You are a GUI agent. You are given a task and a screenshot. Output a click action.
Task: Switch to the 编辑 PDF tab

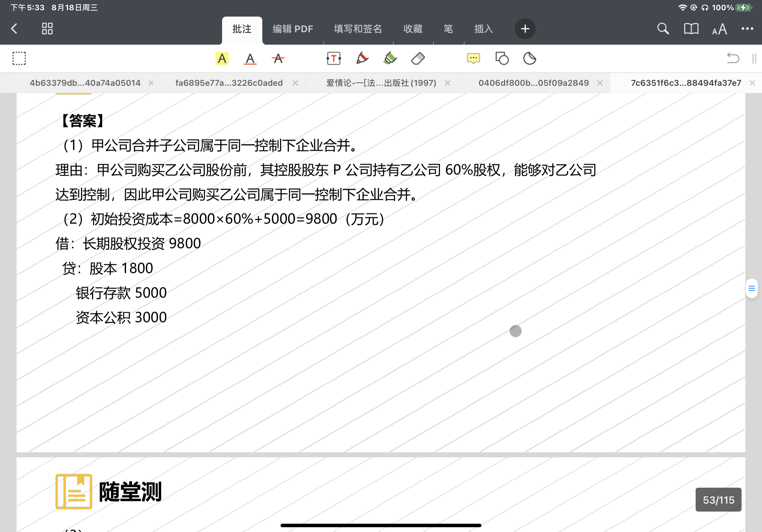[293, 29]
